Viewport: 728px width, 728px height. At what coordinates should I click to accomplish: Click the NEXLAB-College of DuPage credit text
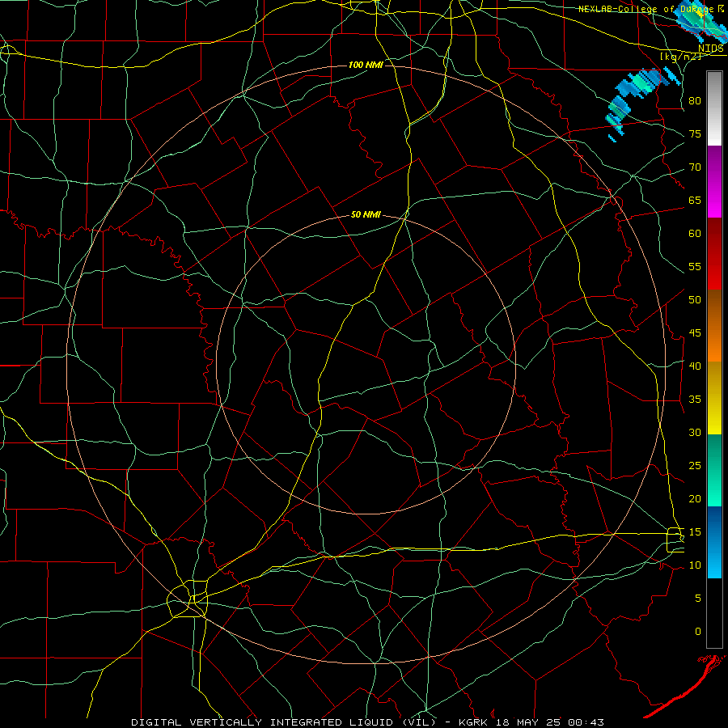click(646, 9)
